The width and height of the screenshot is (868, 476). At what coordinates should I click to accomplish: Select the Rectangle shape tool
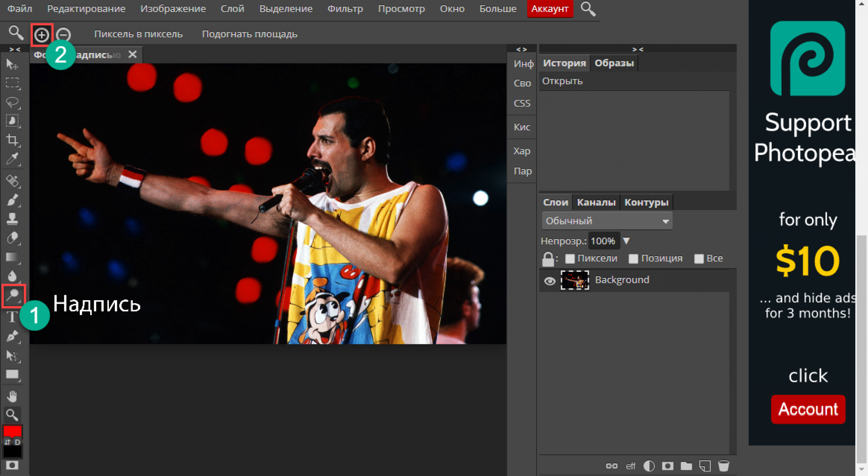[x=12, y=375]
